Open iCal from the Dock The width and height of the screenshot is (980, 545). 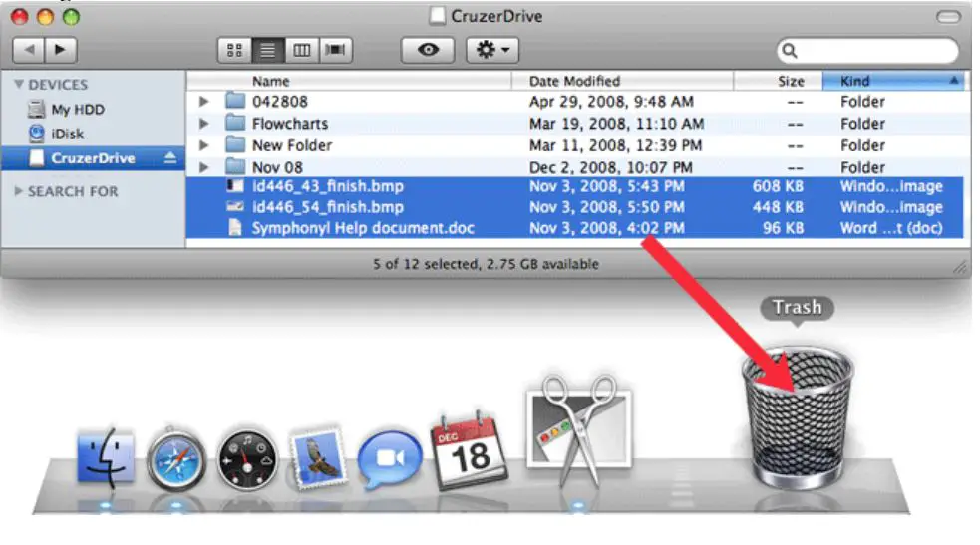[469, 450]
